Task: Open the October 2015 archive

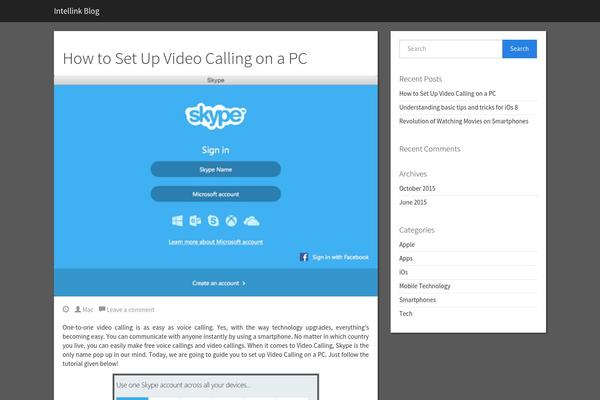Action: coord(417,188)
